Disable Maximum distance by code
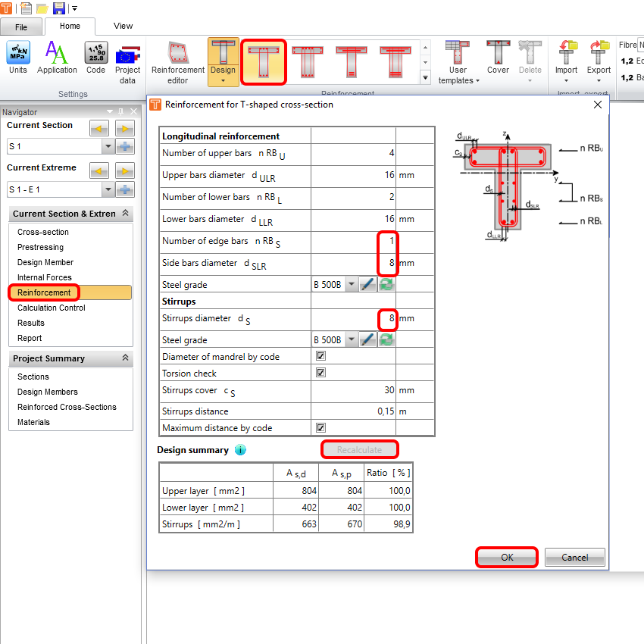Screen dimensions: 644x644 [x=320, y=428]
